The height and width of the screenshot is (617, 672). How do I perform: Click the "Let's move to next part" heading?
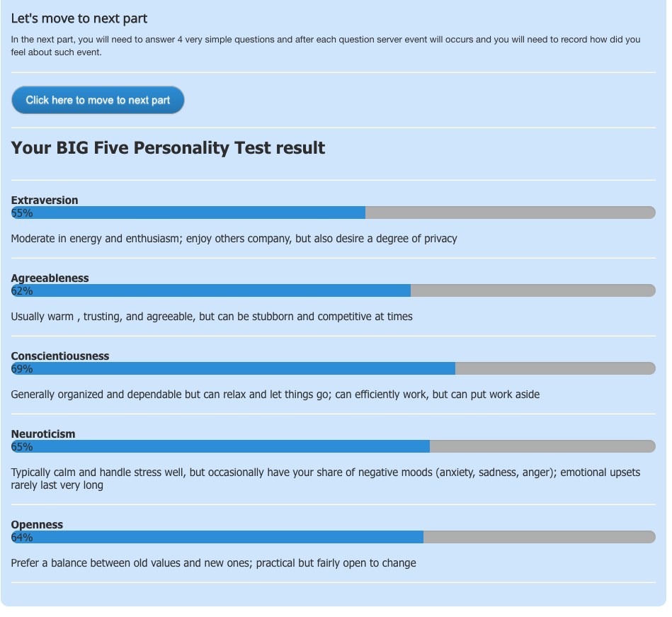pyautogui.click(x=80, y=18)
